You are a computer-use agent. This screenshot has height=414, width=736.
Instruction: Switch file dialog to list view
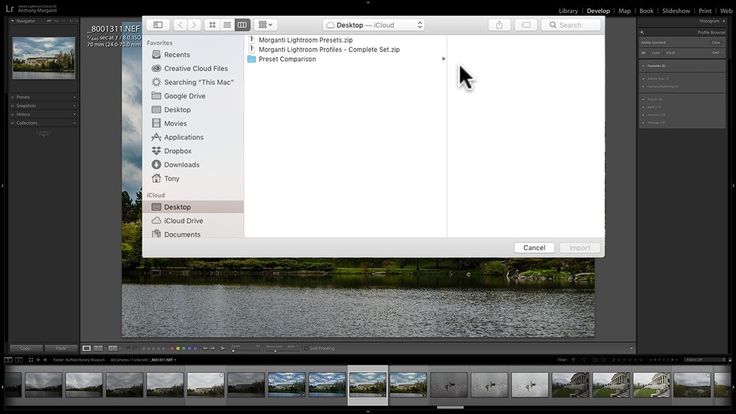pyautogui.click(x=227, y=25)
